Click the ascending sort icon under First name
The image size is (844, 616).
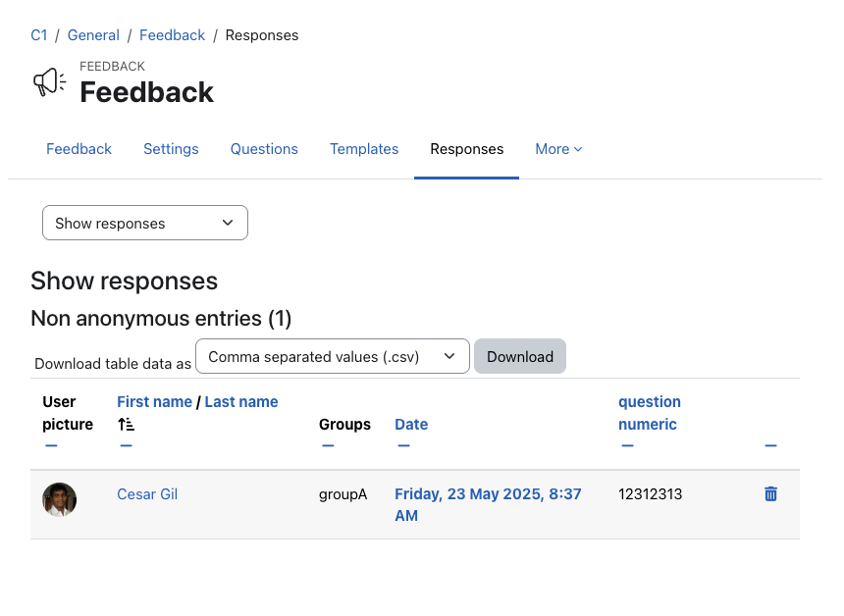tap(126, 425)
